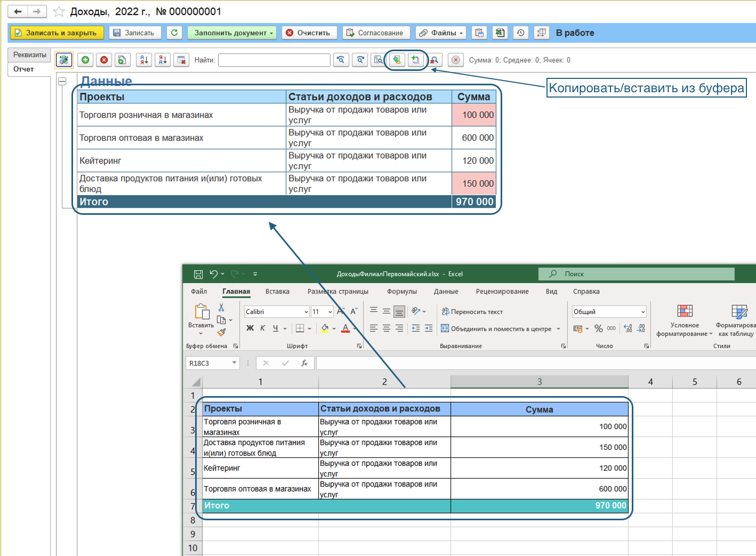This screenshot has width=756, height=556.
Task: Toggle center horizontal alignment in Excel
Action: [x=387, y=328]
